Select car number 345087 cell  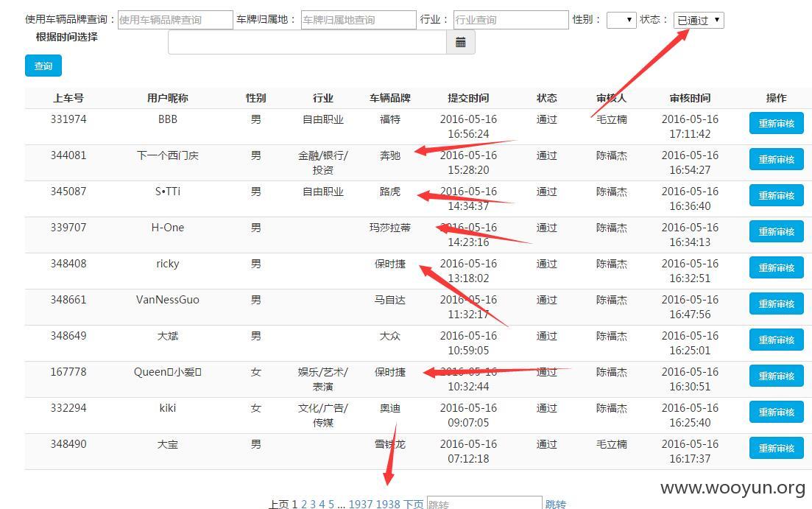68,192
